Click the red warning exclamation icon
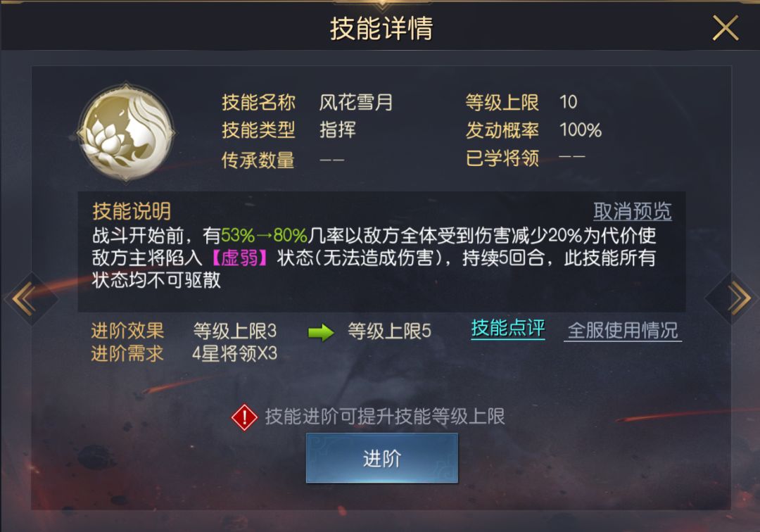Screen dimensions: 760x532 coord(244,417)
